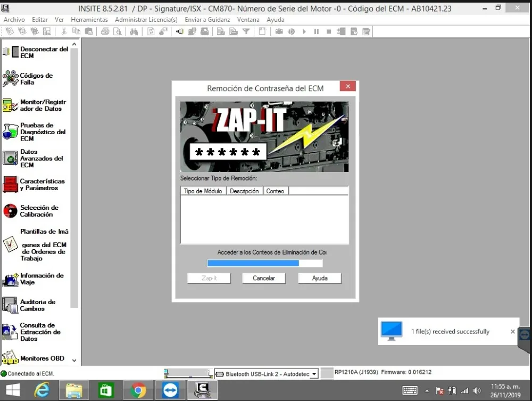The height and width of the screenshot is (401, 532).
Task: Open the Editar menu
Action: pyautogui.click(x=40, y=20)
